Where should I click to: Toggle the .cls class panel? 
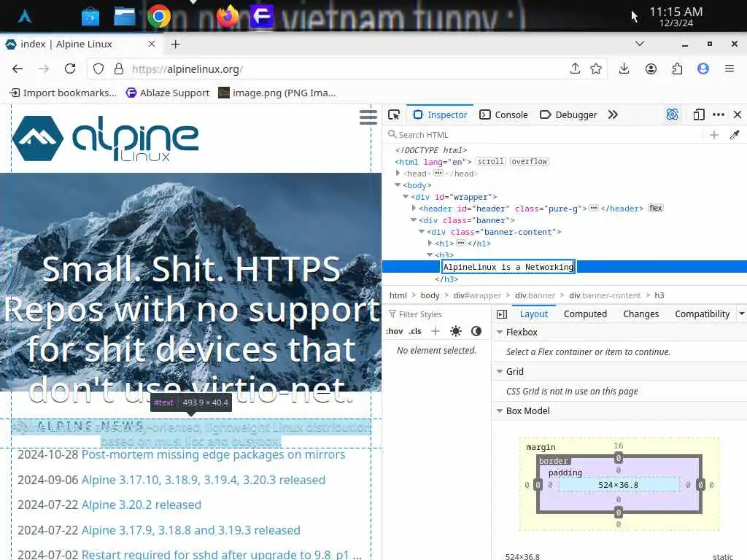click(415, 332)
